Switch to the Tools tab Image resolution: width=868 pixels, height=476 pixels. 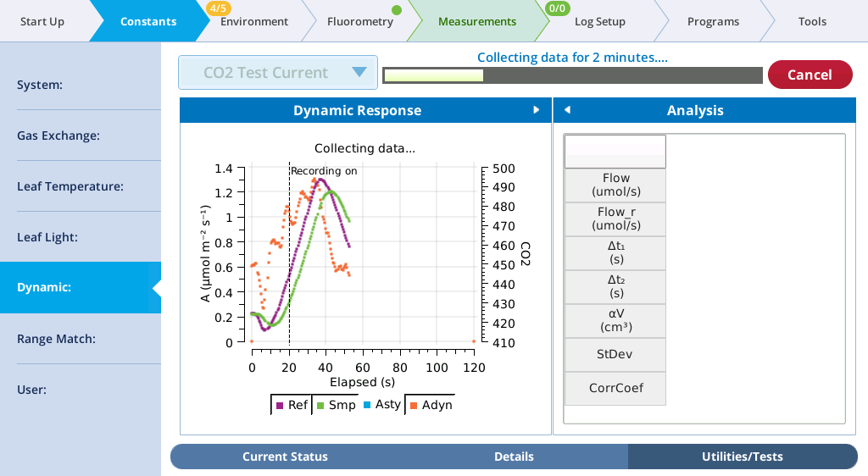tap(812, 21)
